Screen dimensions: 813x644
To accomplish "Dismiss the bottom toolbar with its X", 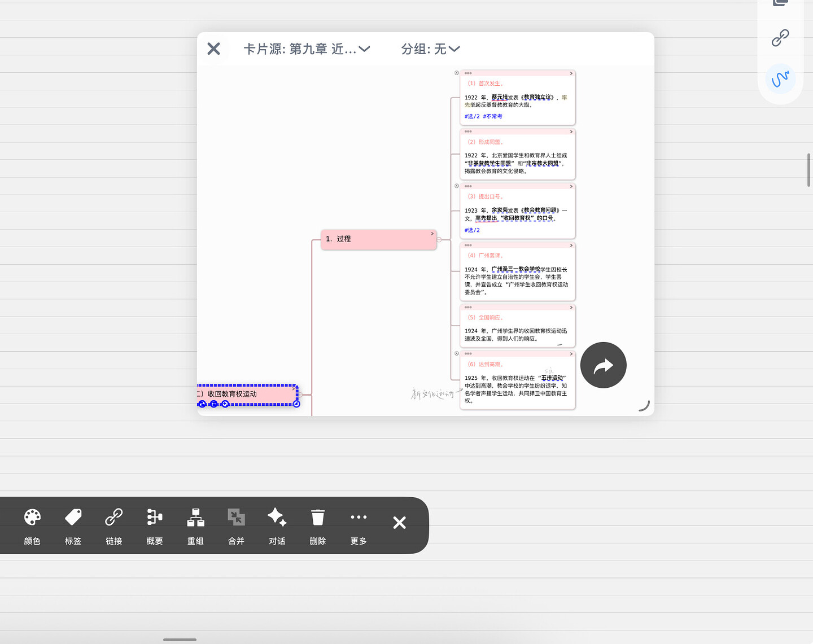I will coord(399,523).
